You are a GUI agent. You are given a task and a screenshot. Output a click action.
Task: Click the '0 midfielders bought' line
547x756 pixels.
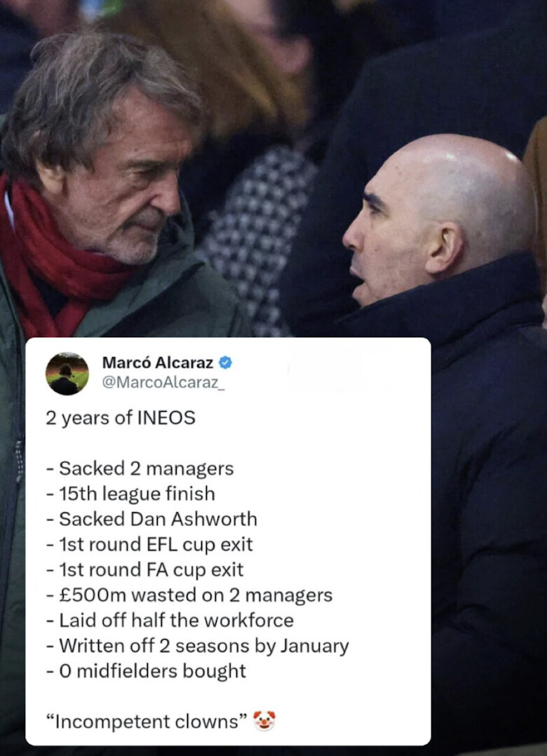(x=146, y=670)
